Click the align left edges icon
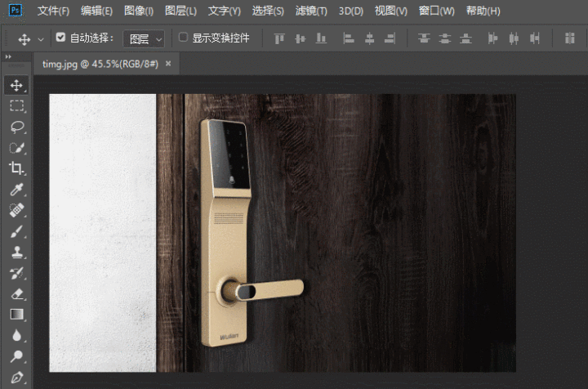 pos(349,38)
